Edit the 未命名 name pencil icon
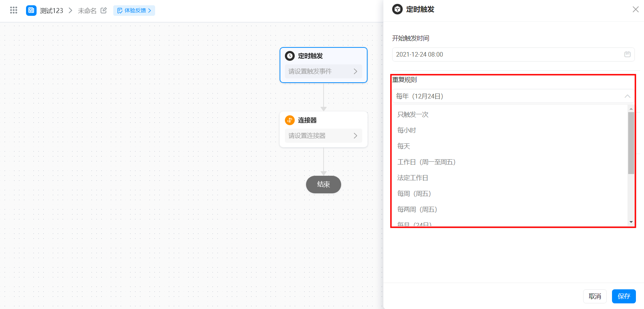 [103, 11]
